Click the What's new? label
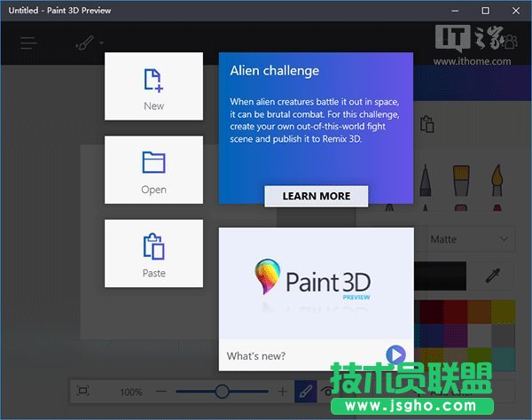This screenshot has width=532, height=420. point(256,356)
